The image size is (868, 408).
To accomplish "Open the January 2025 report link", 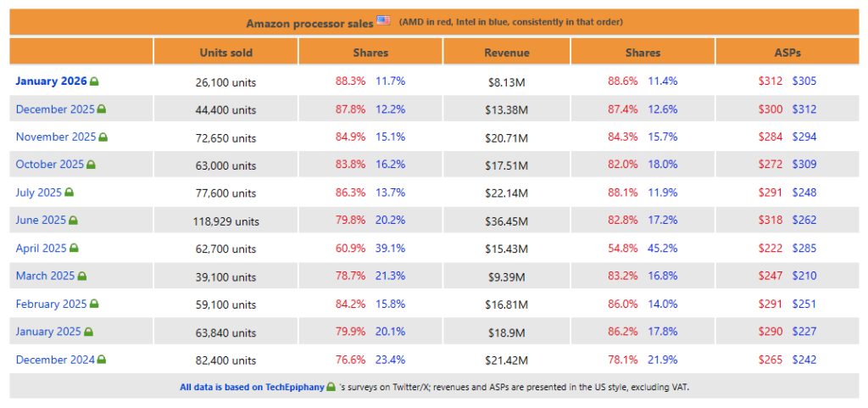I will pyautogui.click(x=47, y=332).
